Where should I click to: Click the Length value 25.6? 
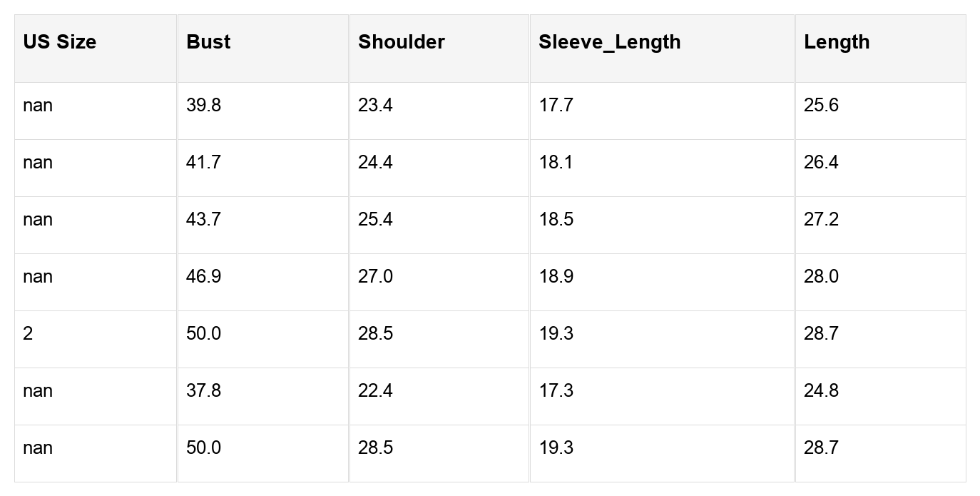click(x=821, y=106)
